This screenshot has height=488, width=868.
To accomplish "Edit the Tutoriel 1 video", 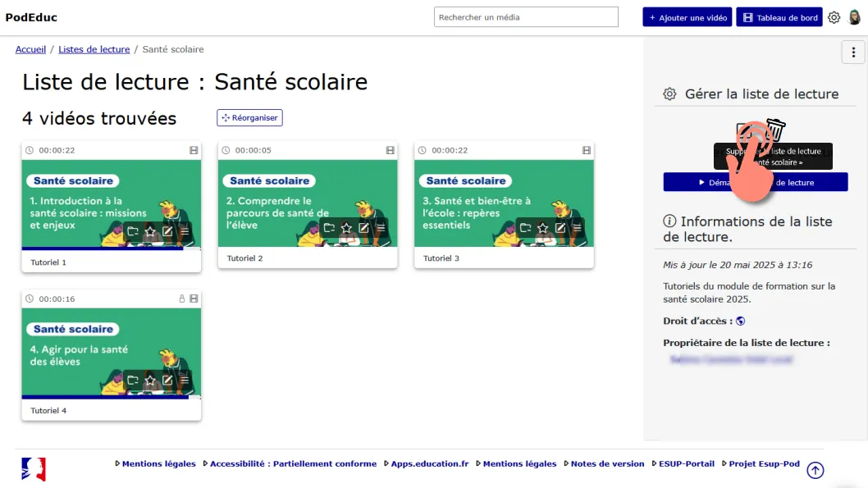I will (167, 231).
